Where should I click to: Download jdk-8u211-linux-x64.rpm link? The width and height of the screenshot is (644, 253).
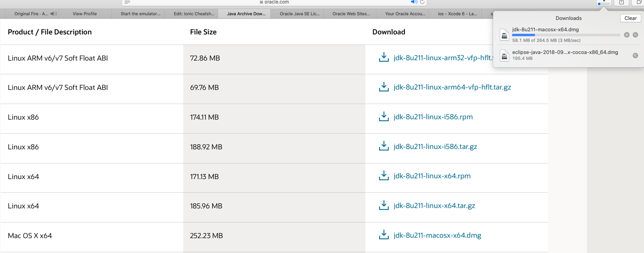[432, 176]
